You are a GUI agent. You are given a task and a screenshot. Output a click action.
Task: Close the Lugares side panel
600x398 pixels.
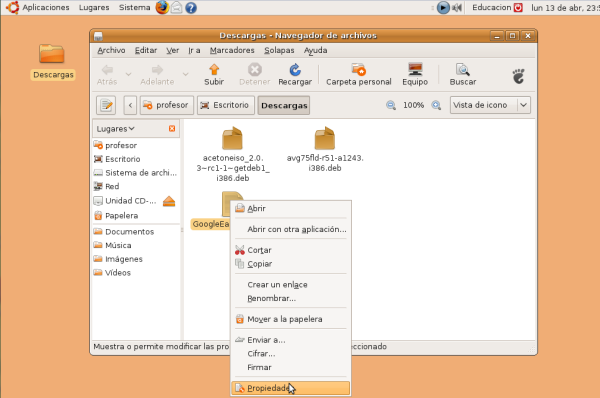tap(172, 129)
